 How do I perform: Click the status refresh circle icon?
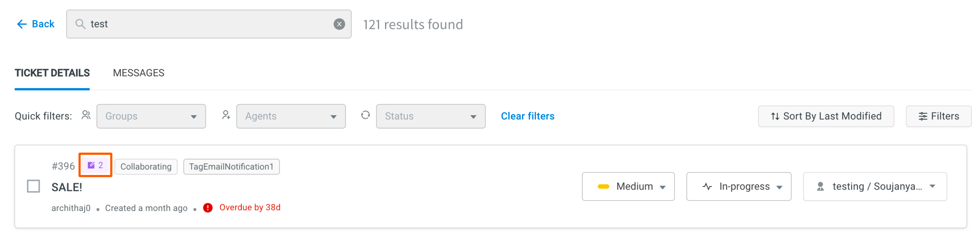365,115
